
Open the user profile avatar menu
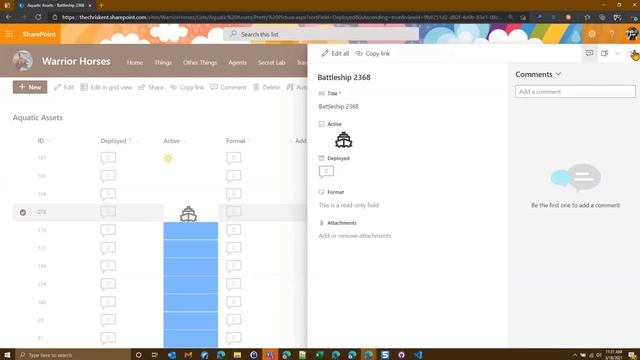coord(631,34)
